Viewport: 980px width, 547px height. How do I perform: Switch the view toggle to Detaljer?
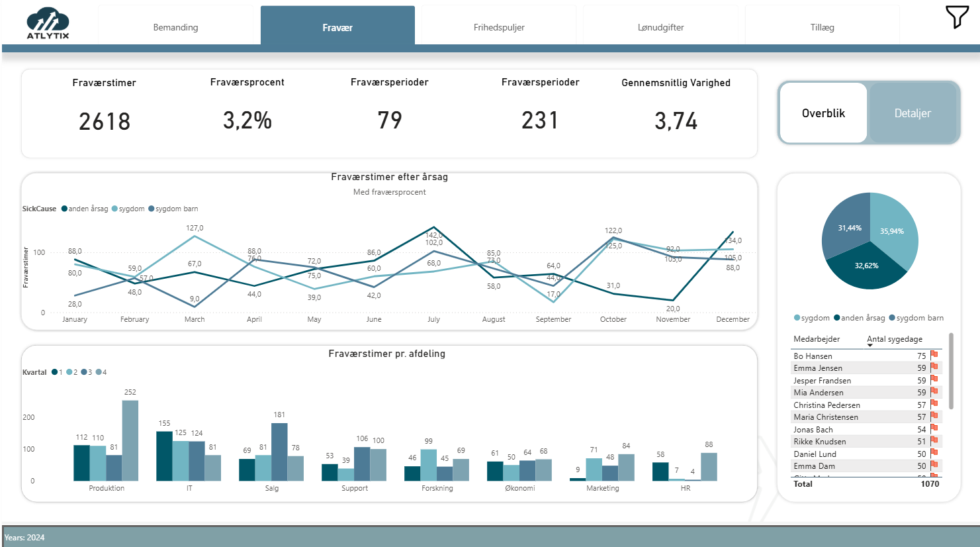(x=913, y=113)
